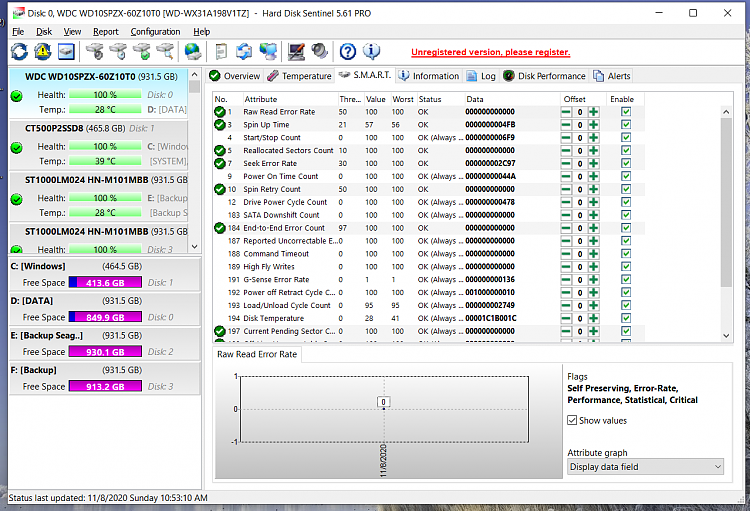Click the blue info bubble About icon

(x=371, y=51)
